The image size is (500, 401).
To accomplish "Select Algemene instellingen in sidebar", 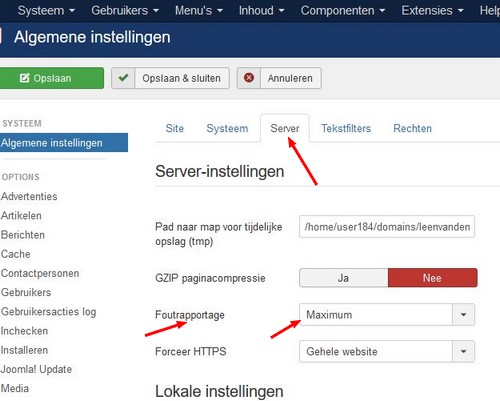I will point(63,143).
